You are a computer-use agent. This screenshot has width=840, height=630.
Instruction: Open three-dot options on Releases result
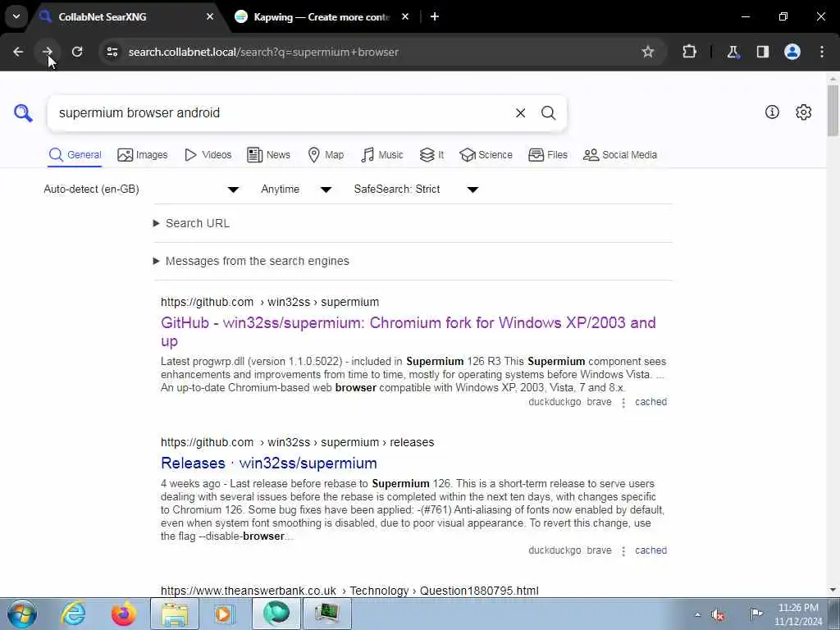[623, 551]
